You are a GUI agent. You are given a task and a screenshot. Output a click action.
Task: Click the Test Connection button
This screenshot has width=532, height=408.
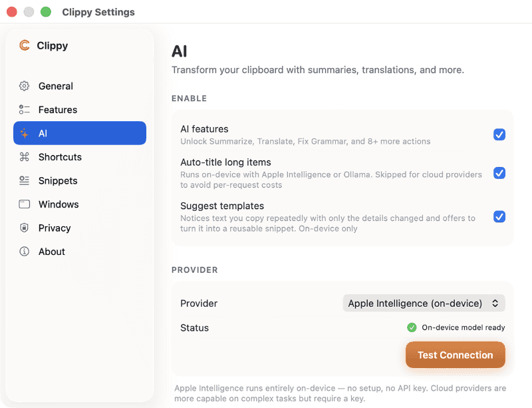(456, 355)
